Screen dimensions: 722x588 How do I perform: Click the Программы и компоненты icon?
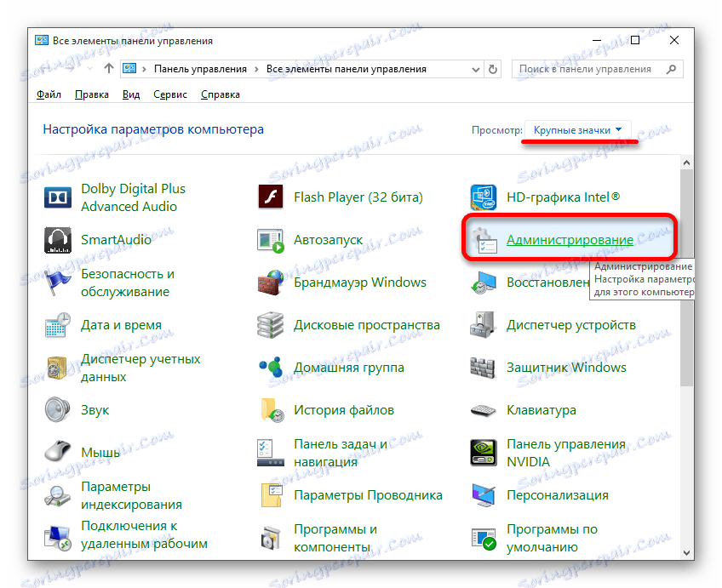pyautogui.click(x=271, y=538)
